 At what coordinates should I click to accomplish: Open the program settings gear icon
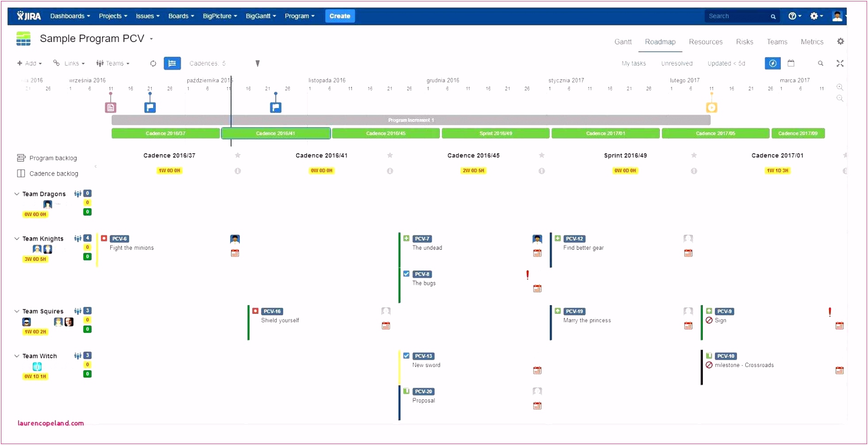840,42
